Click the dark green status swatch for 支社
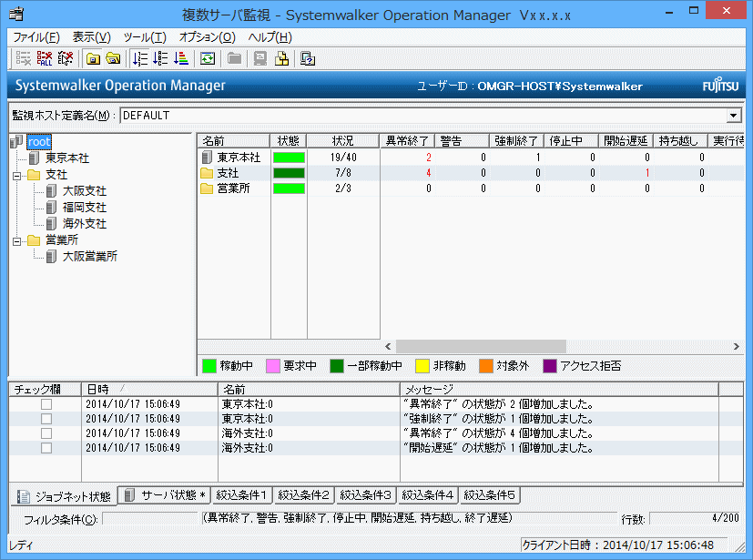This screenshot has height=560, width=753. pos(289,173)
